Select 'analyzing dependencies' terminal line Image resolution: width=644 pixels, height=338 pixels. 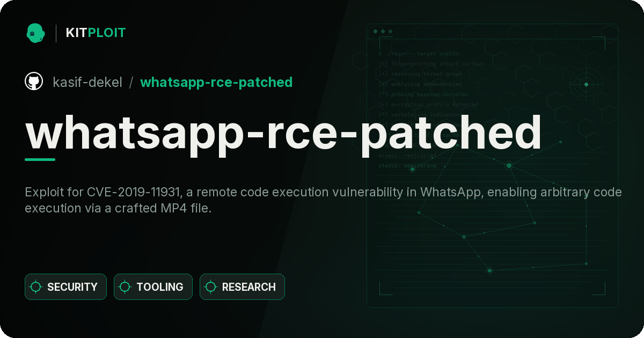click(x=420, y=84)
